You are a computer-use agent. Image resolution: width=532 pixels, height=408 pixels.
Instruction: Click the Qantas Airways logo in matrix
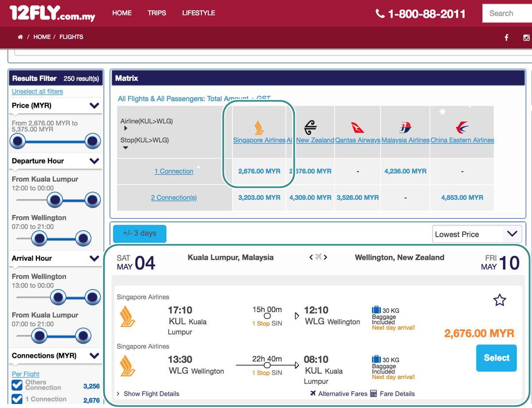click(x=357, y=128)
